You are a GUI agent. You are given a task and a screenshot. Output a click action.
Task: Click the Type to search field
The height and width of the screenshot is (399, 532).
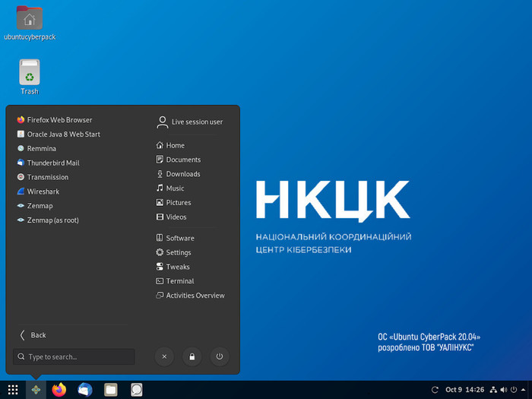click(x=74, y=356)
